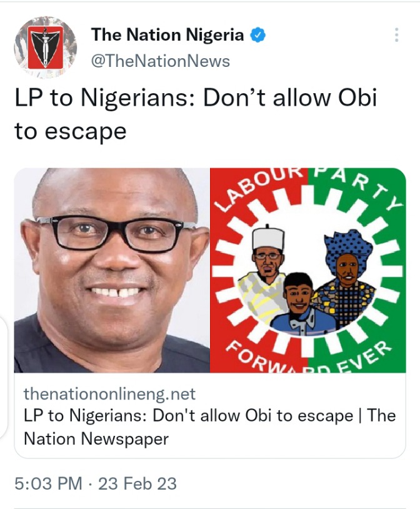Open the article title ending "The Nation Newspaper"

point(209,427)
